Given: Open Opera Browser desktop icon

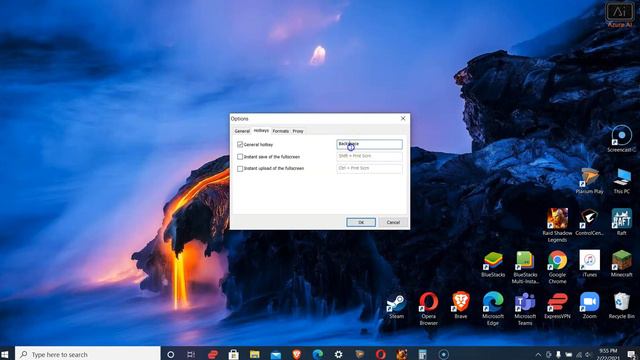Looking at the screenshot, I should point(429,309).
